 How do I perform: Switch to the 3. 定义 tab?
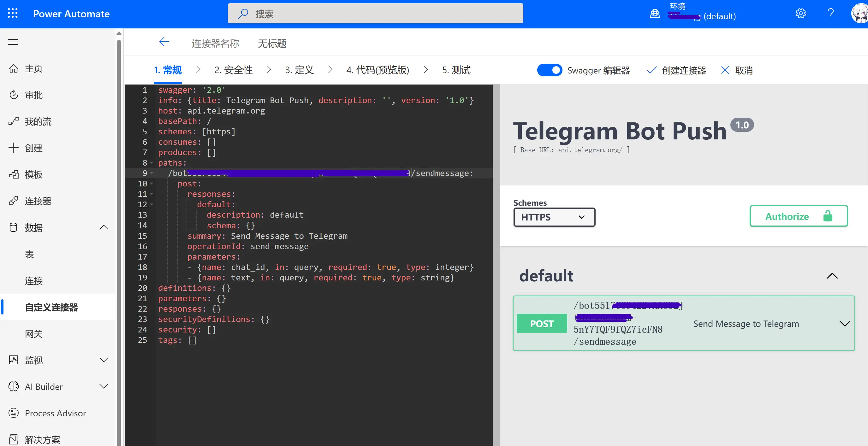pos(299,70)
